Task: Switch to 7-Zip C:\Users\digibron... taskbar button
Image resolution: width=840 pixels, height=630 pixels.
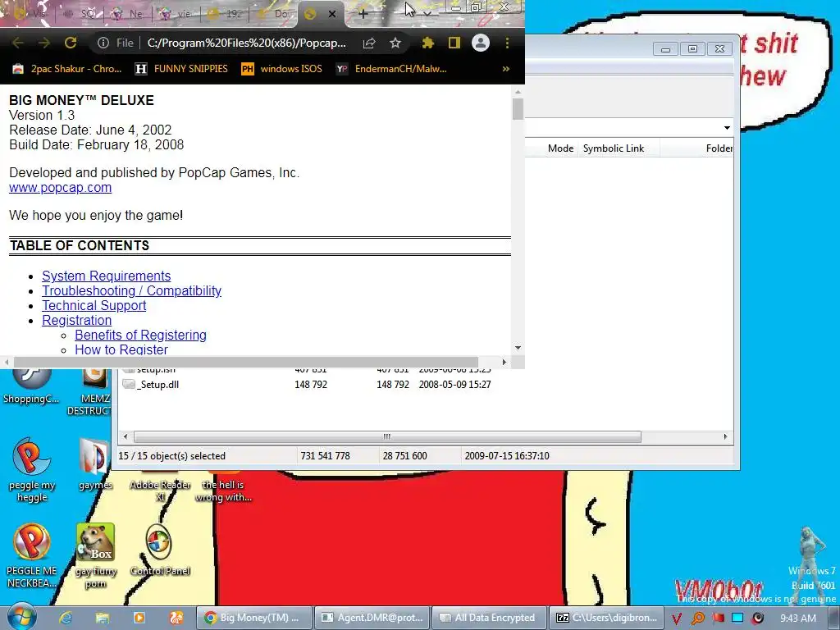Action: tap(605, 618)
